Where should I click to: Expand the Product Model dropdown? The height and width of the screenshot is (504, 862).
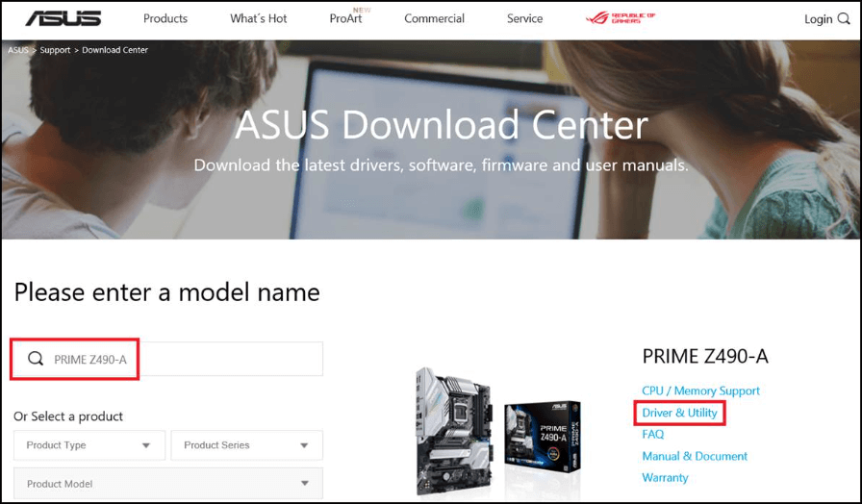[x=167, y=484]
